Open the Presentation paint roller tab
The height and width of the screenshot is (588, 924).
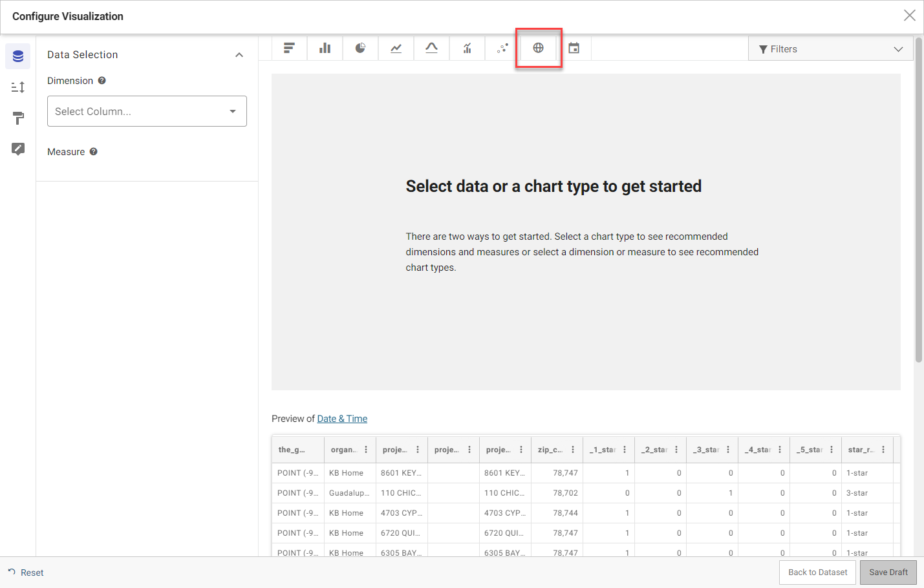coord(18,118)
